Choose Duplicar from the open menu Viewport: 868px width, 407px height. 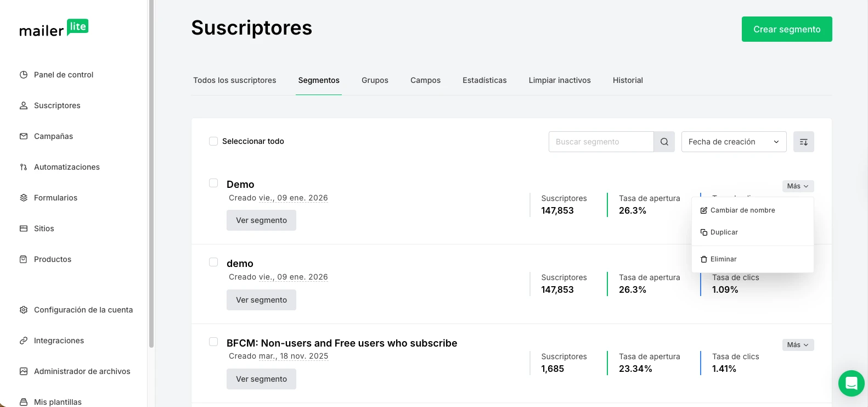pos(724,232)
